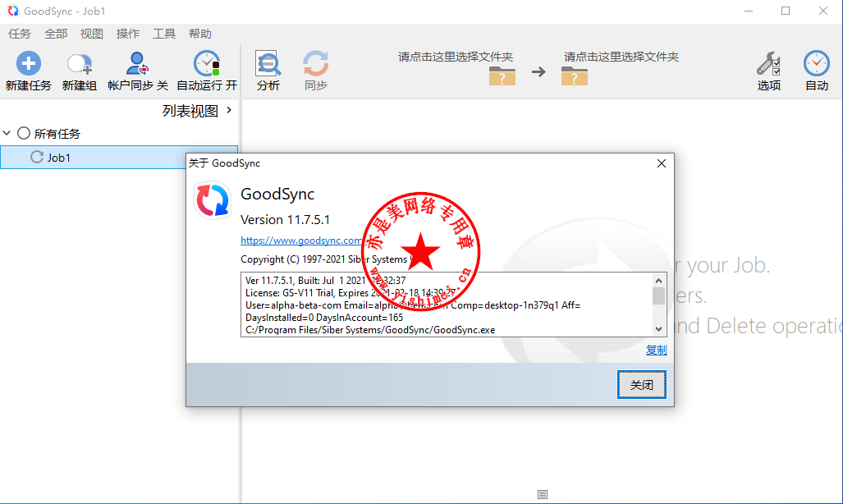The width and height of the screenshot is (843, 504).
Task: Click the New Job (新建任务) plus icon
Action: click(29, 63)
